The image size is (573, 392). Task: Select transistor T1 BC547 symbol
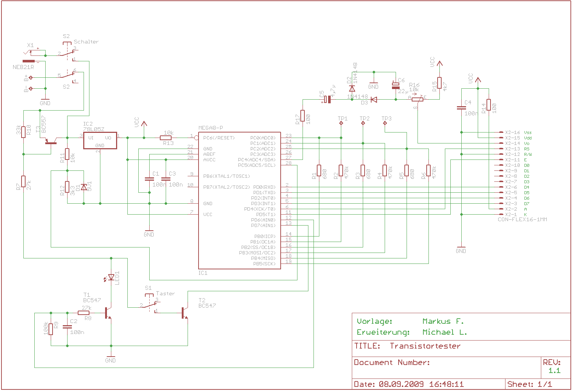tap(108, 313)
